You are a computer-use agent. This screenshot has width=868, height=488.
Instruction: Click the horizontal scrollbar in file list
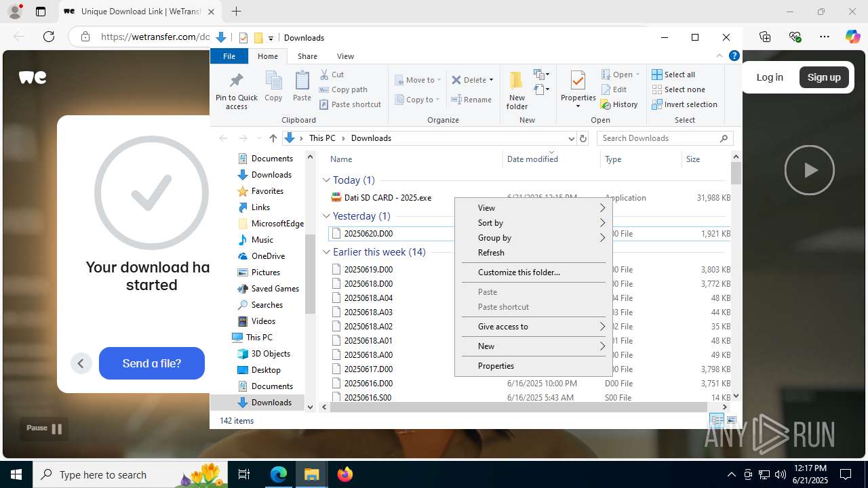pos(519,407)
